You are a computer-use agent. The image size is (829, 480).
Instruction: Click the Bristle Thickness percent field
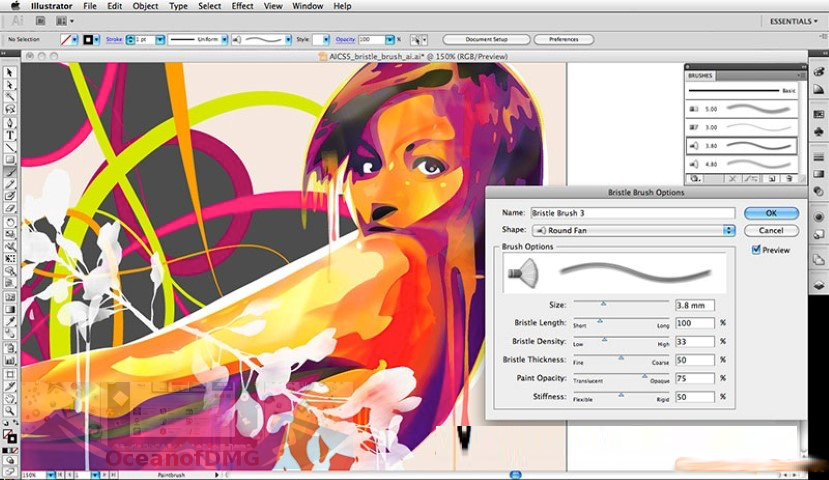pos(695,360)
